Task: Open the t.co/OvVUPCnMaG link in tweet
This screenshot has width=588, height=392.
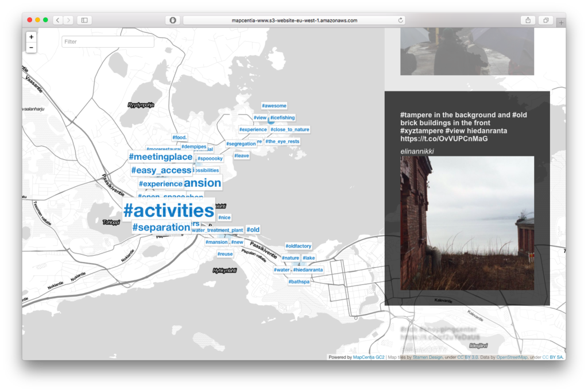Action: coord(444,139)
